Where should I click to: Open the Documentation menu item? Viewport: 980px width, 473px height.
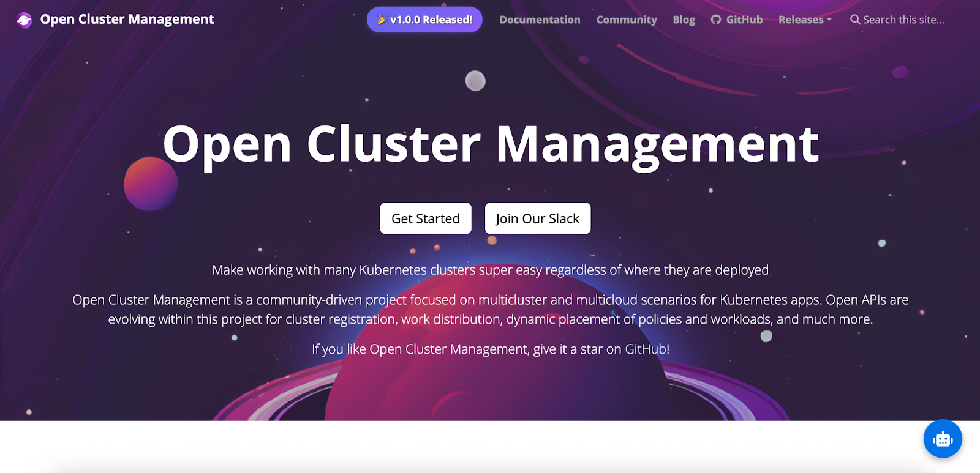click(x=540, y=20)
